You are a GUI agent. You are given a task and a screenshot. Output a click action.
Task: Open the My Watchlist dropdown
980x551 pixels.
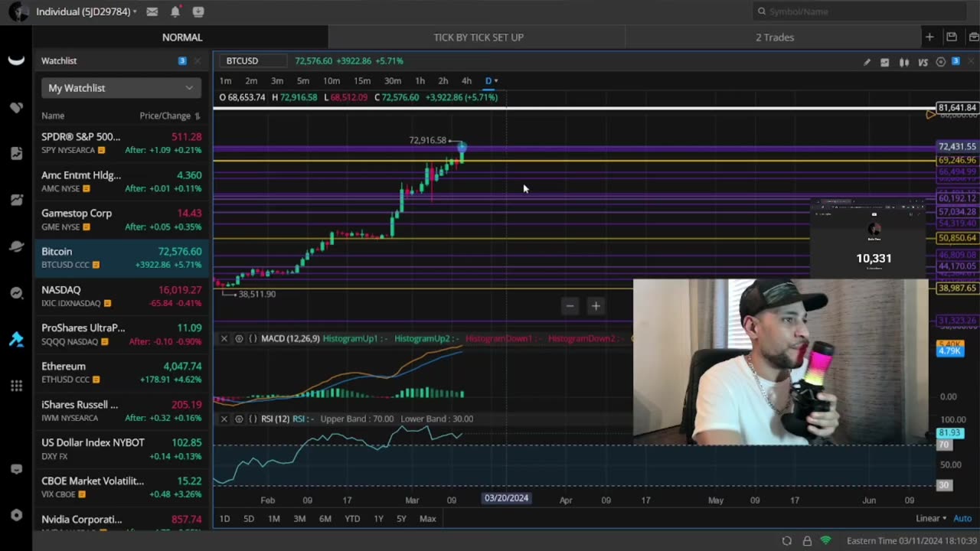tap(121, 88)
